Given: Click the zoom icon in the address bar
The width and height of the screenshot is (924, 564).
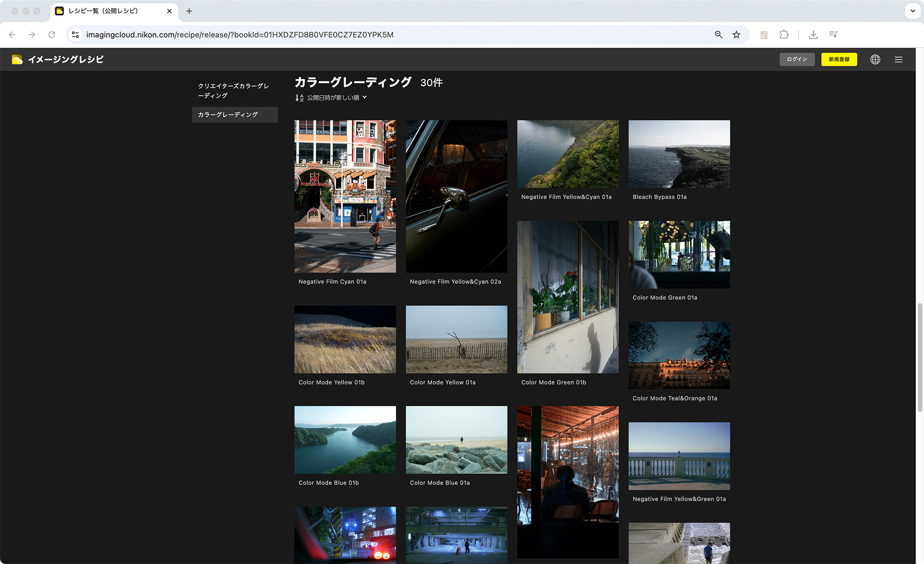Looking at the screenshot, I should (718, 34).
